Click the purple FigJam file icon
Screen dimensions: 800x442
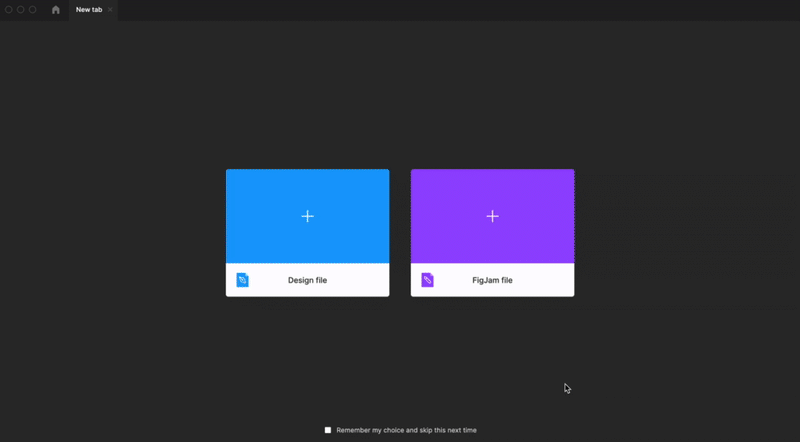[x=427, y=280]
